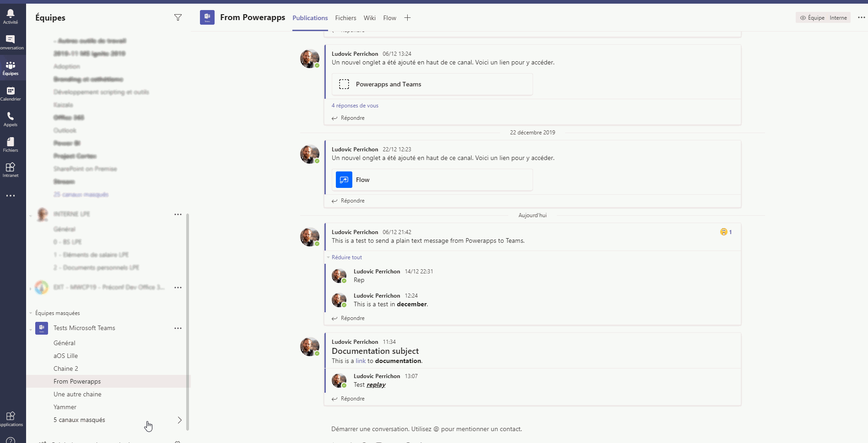868x443 pixels.
Task: Click Ludovic Perrichon's avatar on the 06/12 13:24 post
Action: click(x=310, y=59)
